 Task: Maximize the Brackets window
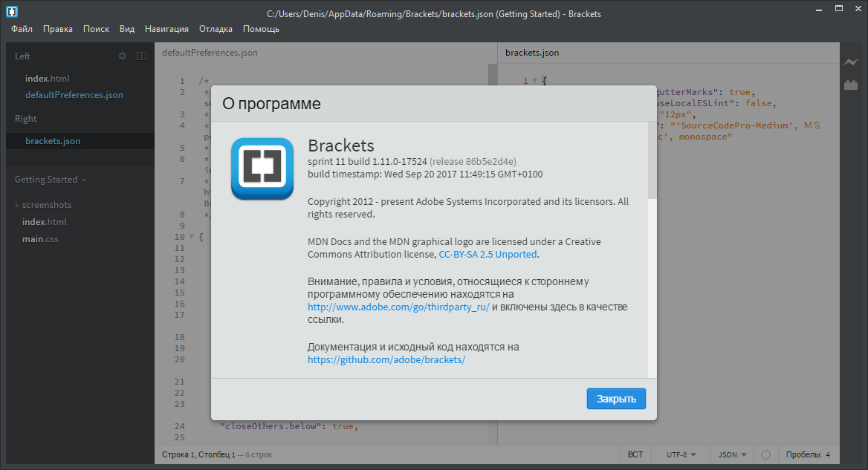pos(839,9)
